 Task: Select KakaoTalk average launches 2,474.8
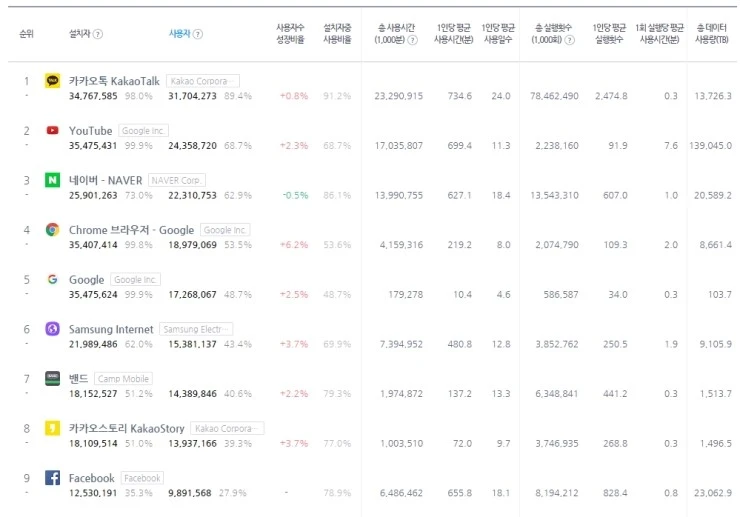(611, 96)
